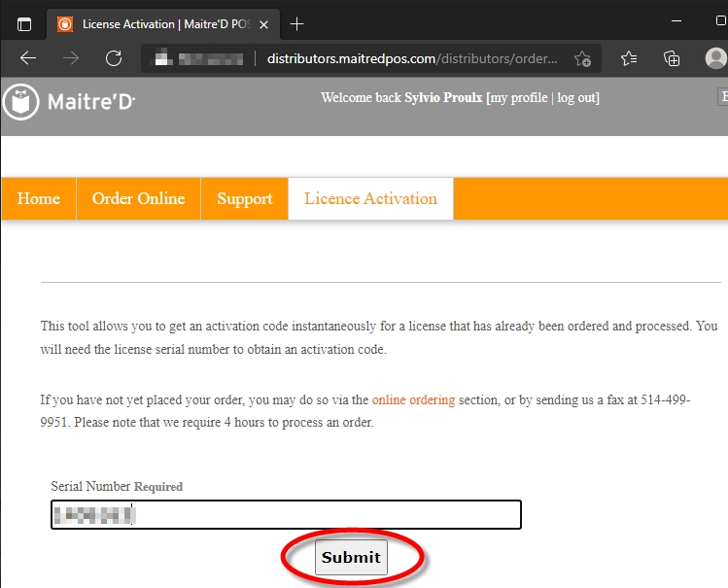Click the 'my profile' link

pos(519,97)
